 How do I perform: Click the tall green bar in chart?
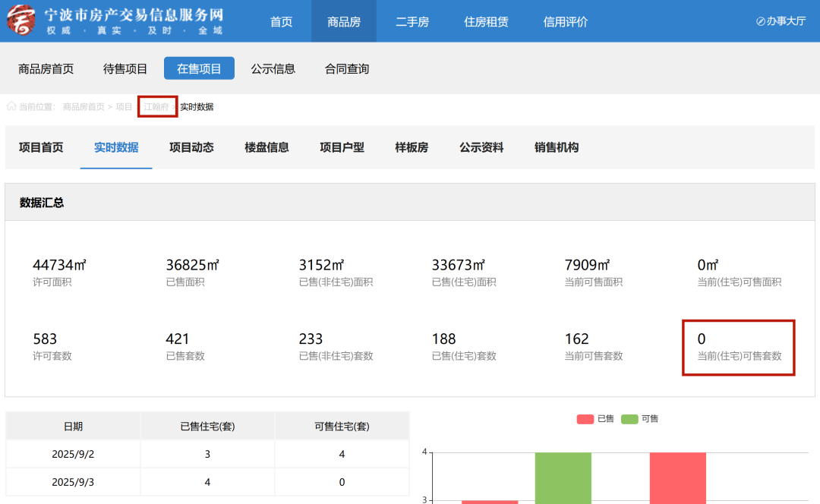(x=563, y=478)
